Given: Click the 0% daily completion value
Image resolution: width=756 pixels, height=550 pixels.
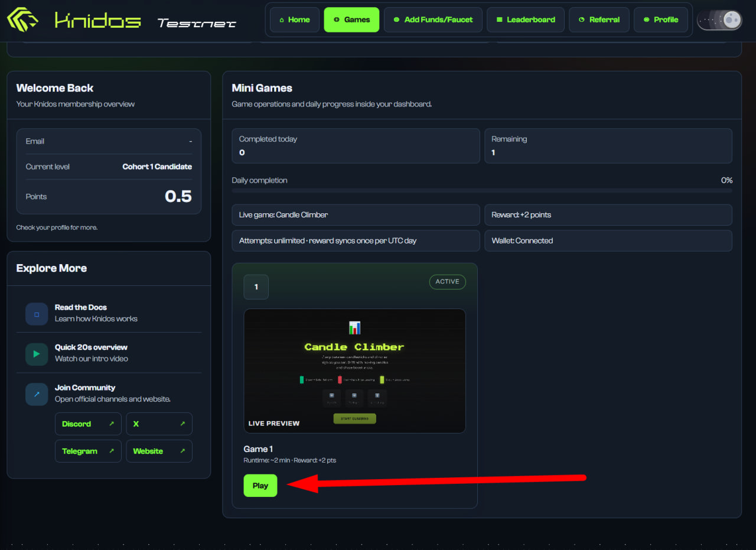Looking at the screenshot, I should (726, 180).
